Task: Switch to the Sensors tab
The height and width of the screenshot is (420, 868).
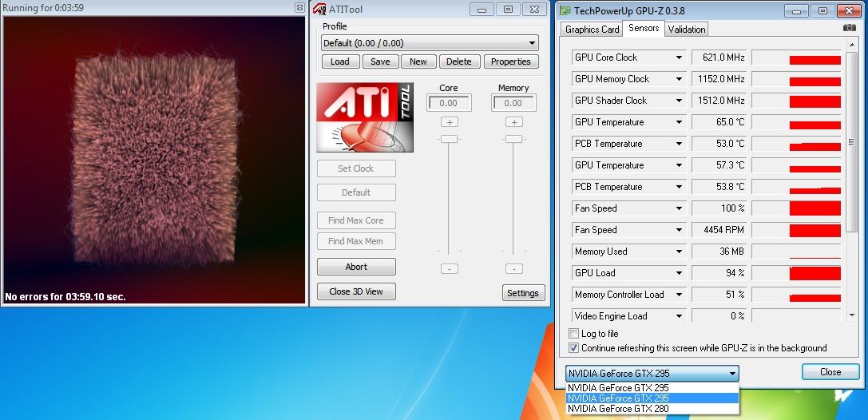Action: tap(644, 28)
